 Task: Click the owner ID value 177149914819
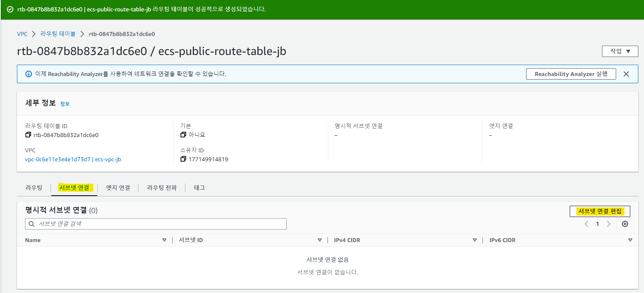[208, 159]
